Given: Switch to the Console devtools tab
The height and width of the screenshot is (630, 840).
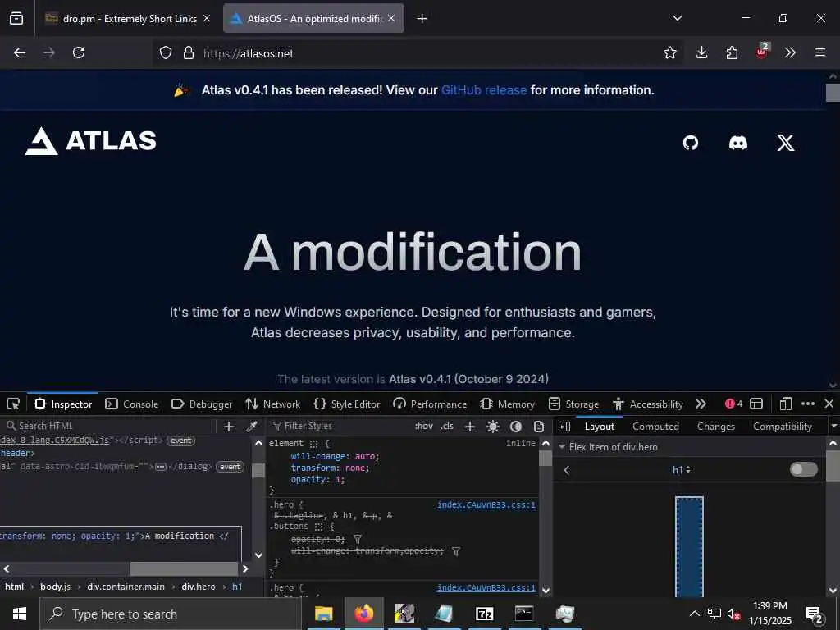Looking at the screenshot, I should pos(132,404).
